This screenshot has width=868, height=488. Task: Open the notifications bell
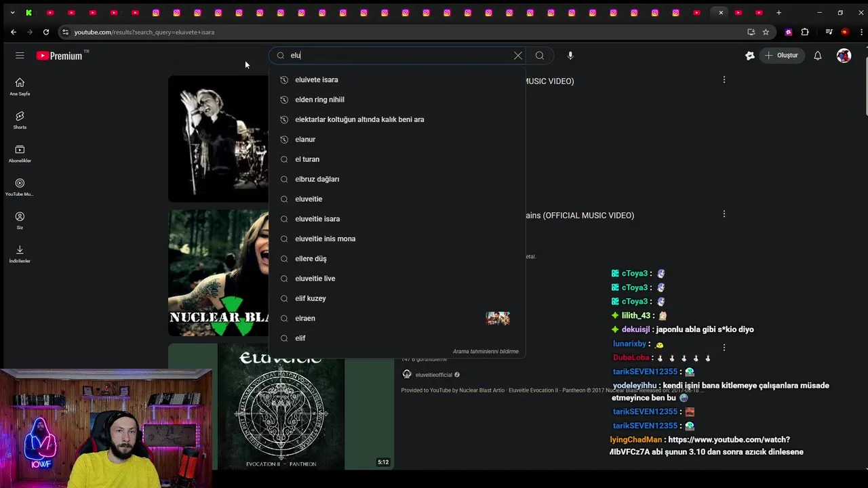coord(818,56)
